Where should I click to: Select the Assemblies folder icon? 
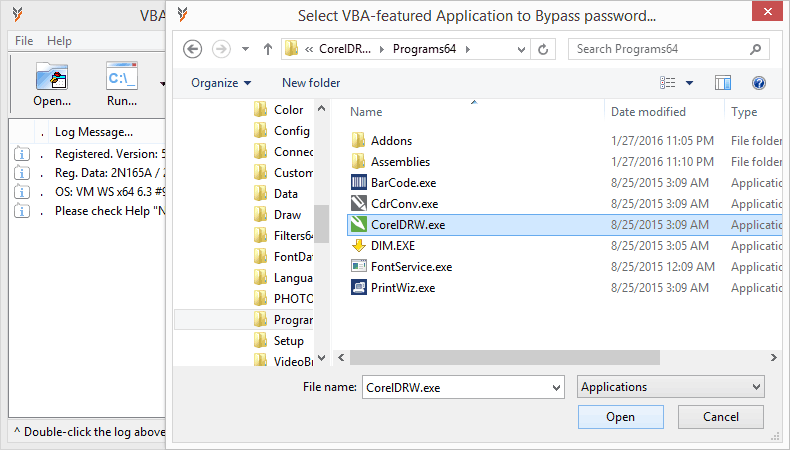tap(359, 161)
